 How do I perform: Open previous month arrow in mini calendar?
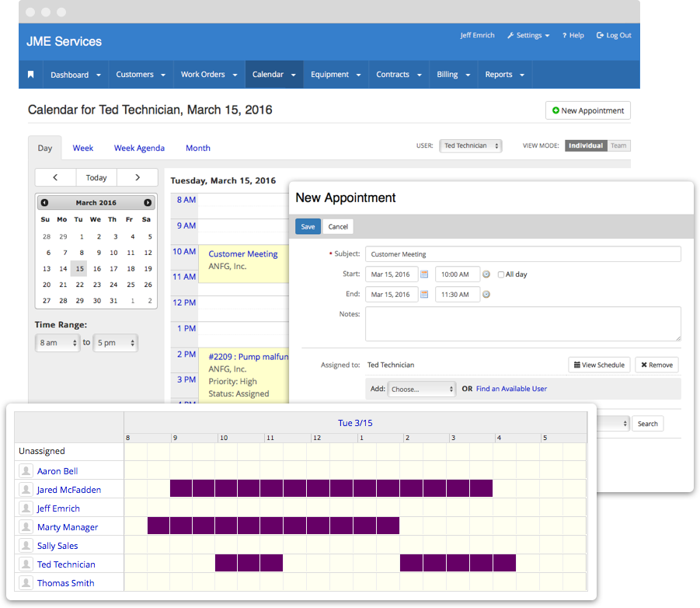click(44, 203)
